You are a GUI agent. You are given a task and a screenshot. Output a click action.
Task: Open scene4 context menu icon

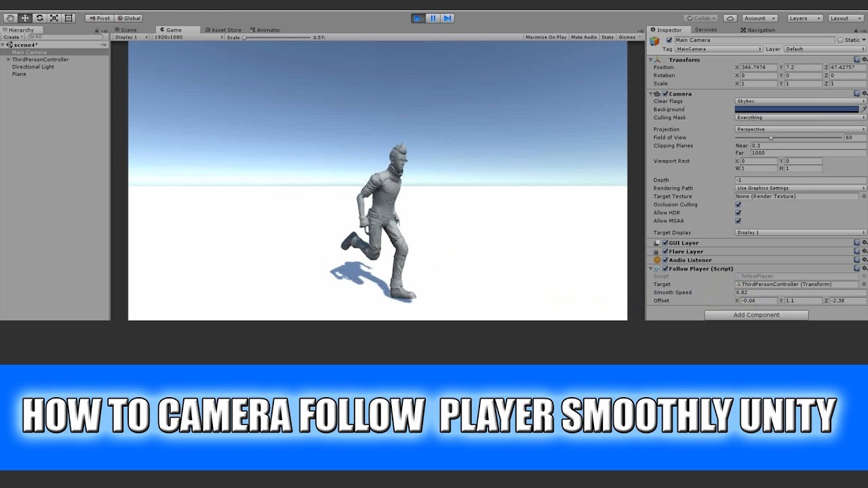click(104, 45)
